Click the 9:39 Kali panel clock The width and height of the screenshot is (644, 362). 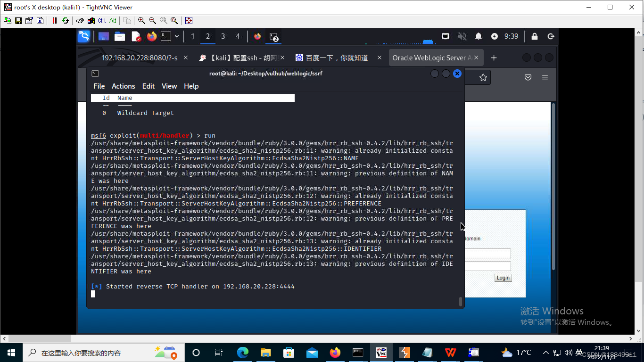click(x=511, y=36)
